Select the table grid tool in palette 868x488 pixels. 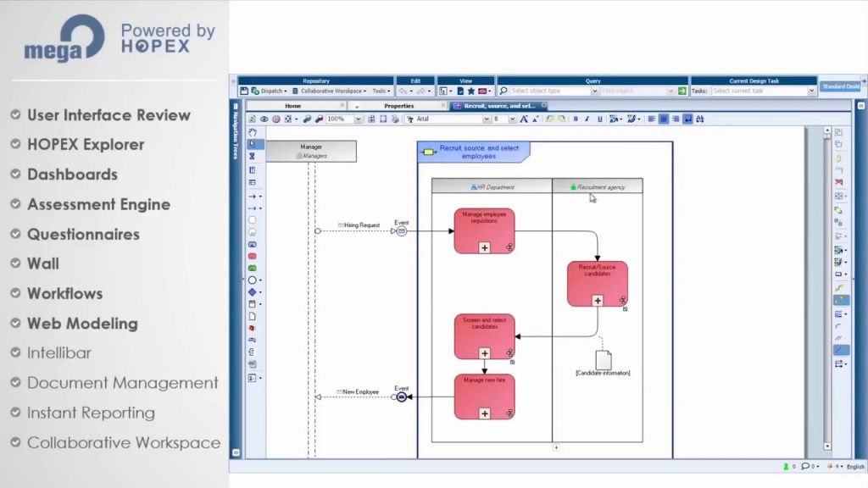point(253,182)
